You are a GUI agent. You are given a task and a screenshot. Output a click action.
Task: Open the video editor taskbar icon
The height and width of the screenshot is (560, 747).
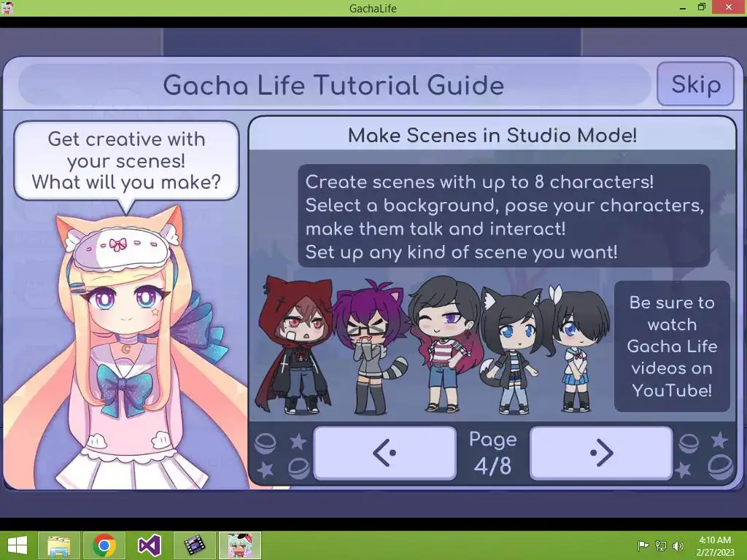194,545
